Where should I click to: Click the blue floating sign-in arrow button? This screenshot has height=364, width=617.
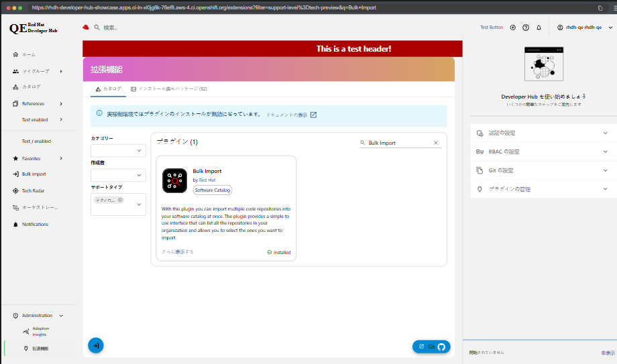click(96, 345)
